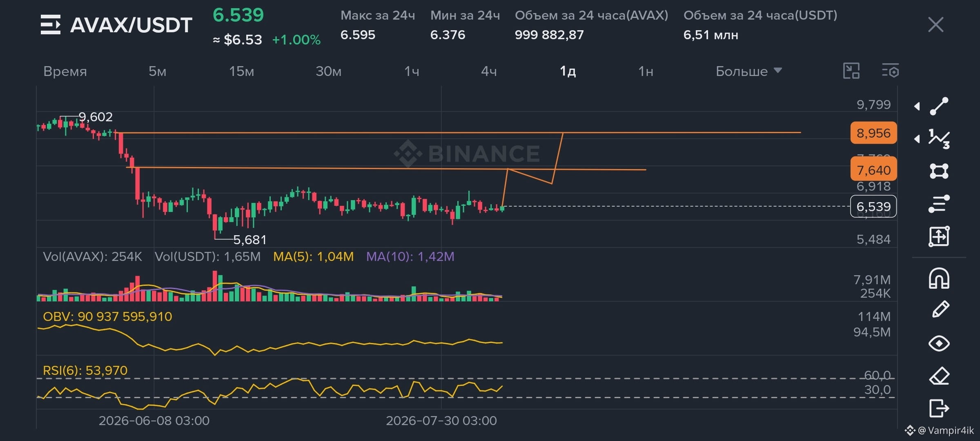Screen dimensions: 980x441
Task: Open the indicator settings icon
Action: [890, 71]
